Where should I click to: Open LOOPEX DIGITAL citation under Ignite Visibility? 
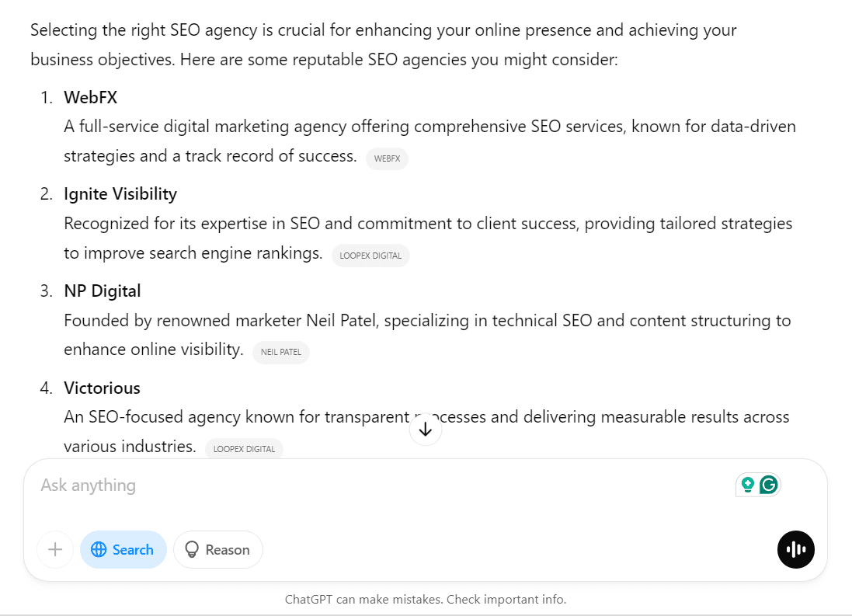(370, 256)
